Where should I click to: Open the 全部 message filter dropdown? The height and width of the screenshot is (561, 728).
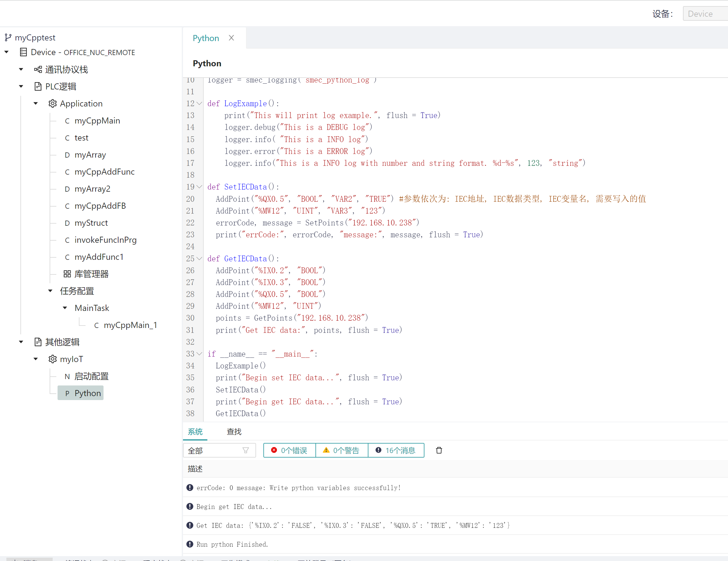click(219, 450)
